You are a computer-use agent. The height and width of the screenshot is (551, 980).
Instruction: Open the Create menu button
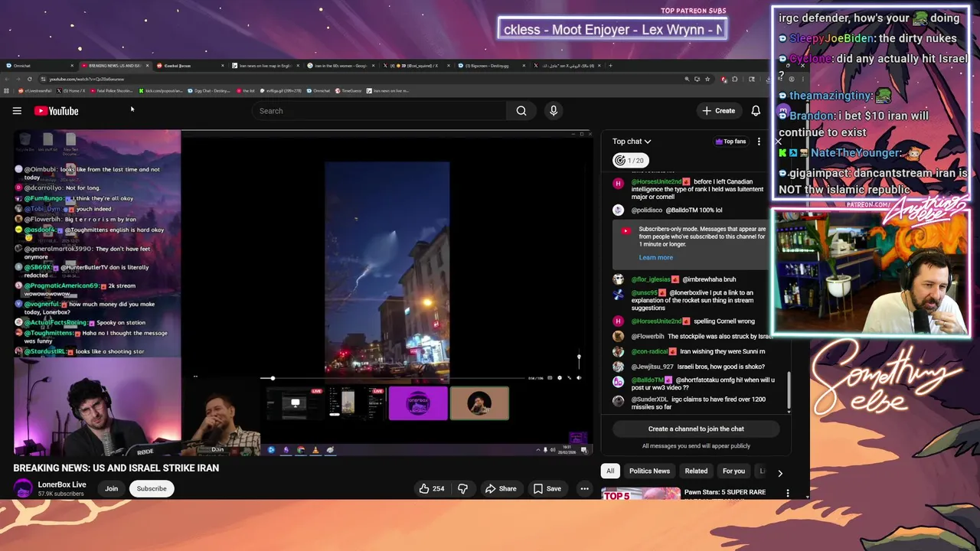pyautogui.click(x=718, y=111)
